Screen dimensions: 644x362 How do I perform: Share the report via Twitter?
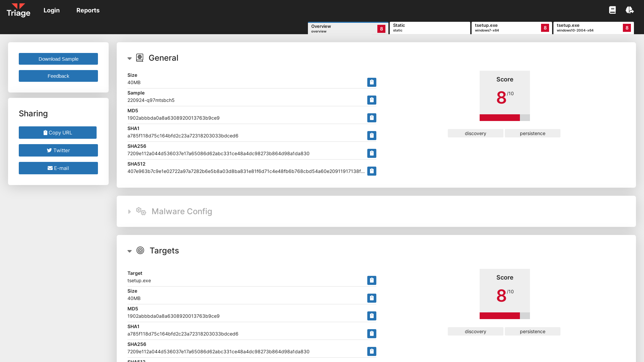pyautogui.click(x=58, y=150)
